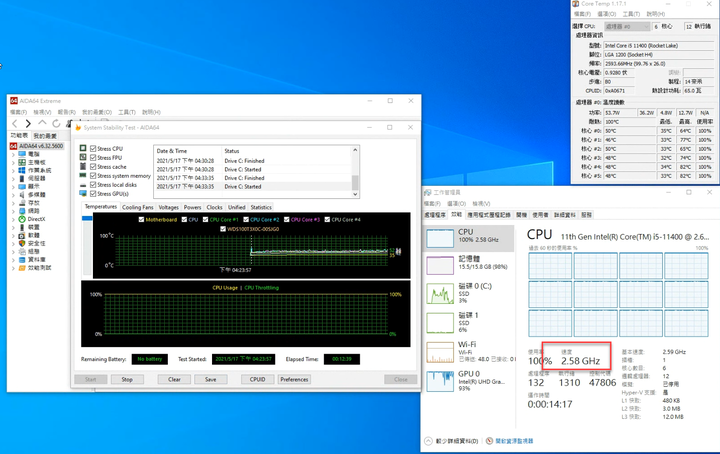
Task: Toggle the Stress CPU checkbox
Action: (x=93, y=149)
